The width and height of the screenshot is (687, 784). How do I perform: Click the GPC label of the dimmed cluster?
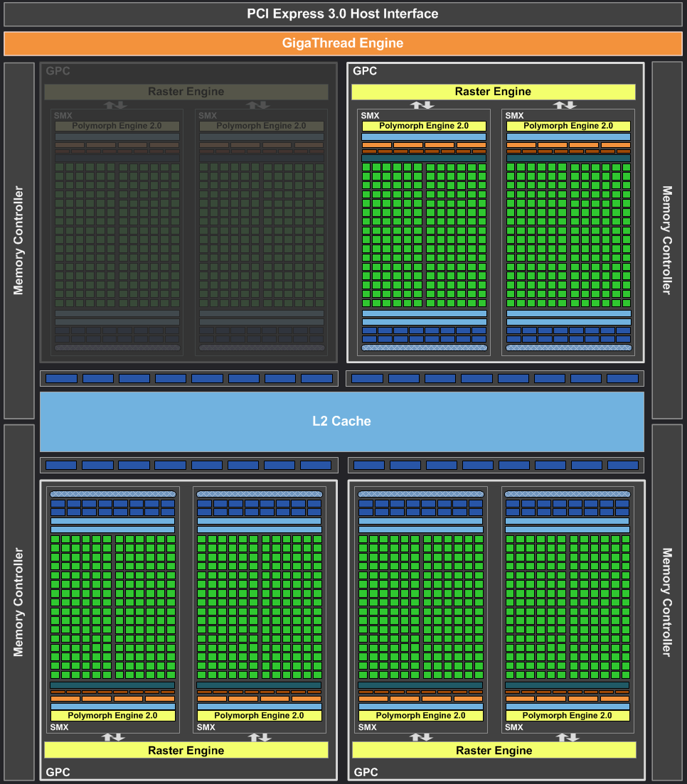coord(58,71)
